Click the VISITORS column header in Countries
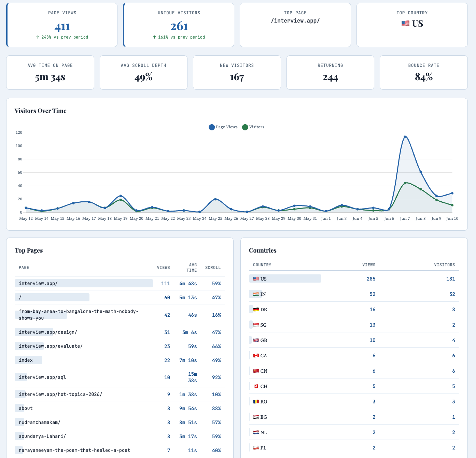Viewport: 476px width, 458px height. pos(445,265)
